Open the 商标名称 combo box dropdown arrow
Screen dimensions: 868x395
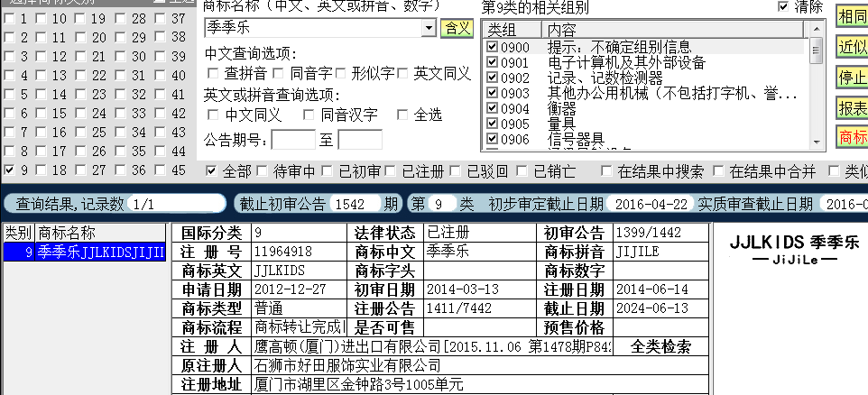coord(429,28)
